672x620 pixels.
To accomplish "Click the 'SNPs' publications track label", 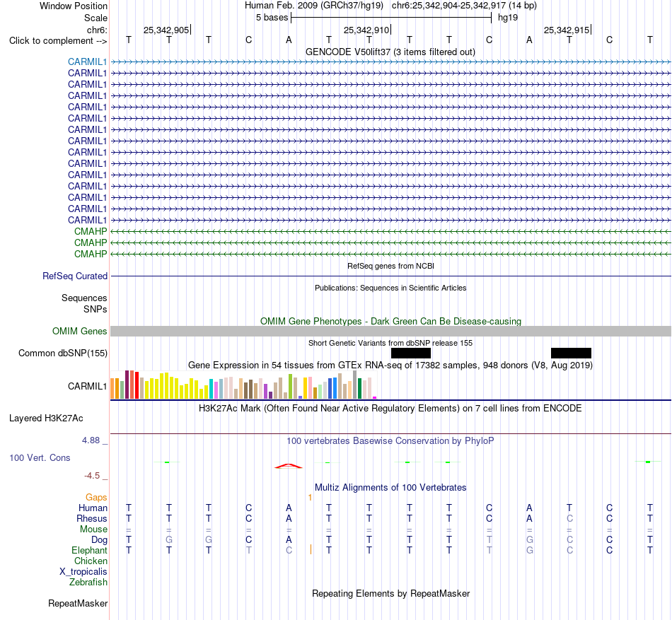I will (x=95, y=309).
